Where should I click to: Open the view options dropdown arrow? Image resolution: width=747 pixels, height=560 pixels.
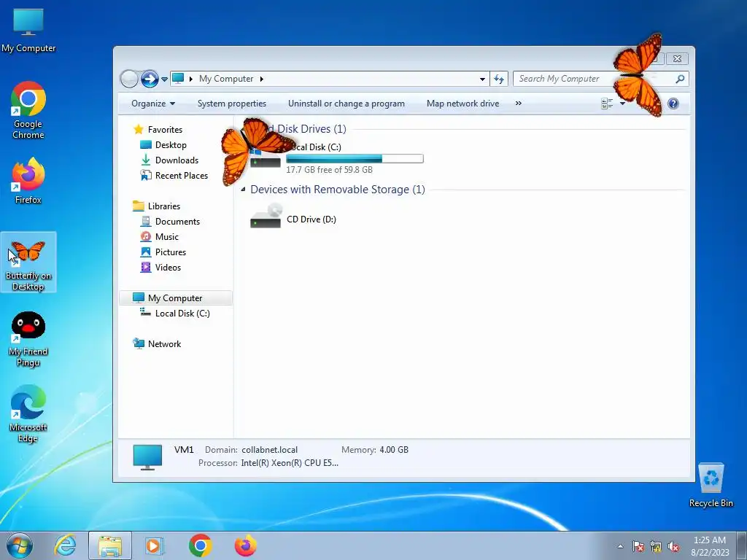[x=622, y=104]
